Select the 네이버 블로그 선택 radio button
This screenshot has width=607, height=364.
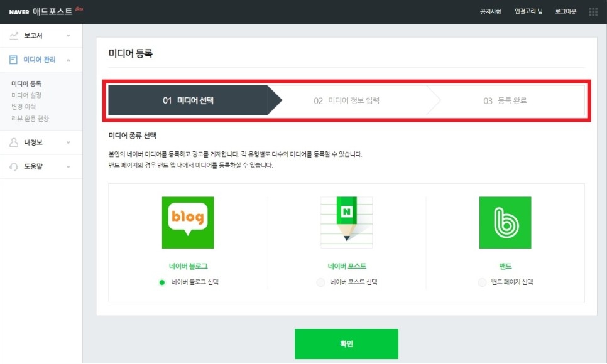click(162, 282)
